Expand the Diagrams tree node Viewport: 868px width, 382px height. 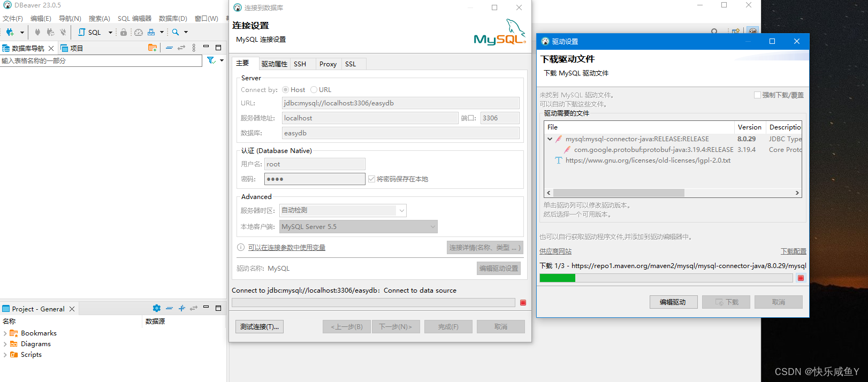click(5, 344)
